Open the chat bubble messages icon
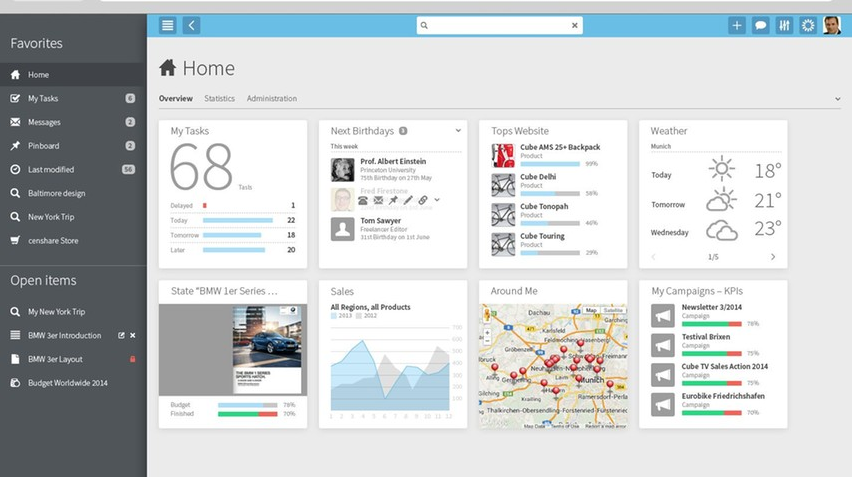Screen dimensions: 852x477 (761, 25)
